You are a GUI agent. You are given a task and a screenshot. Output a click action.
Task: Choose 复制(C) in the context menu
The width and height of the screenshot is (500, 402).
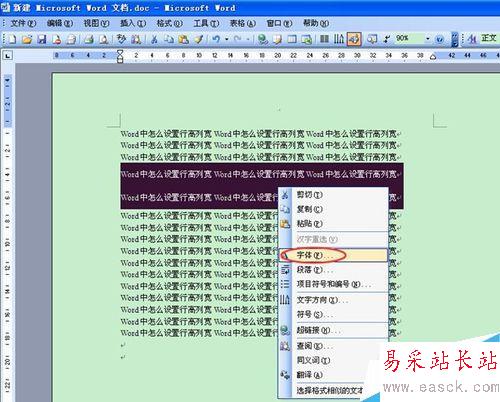(x=333, y=209)
